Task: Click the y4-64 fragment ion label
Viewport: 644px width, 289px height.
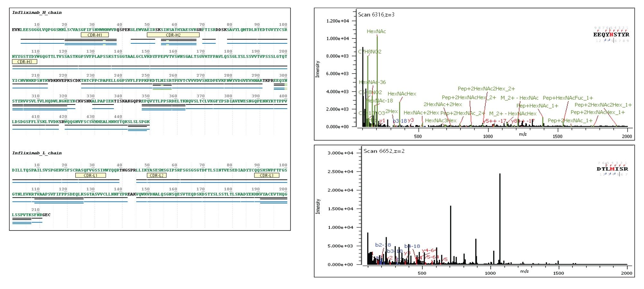Action: tap(430, 250)
